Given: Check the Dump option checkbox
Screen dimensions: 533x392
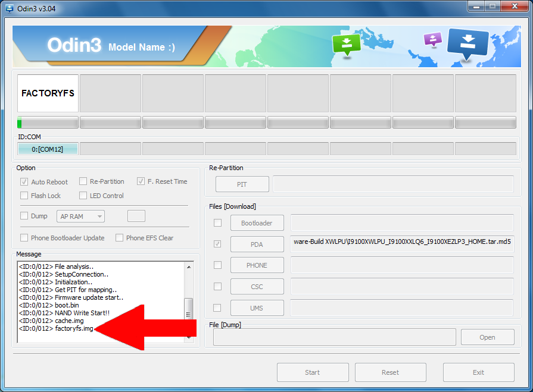Looking at the screenshot, I should coord(24,216).
